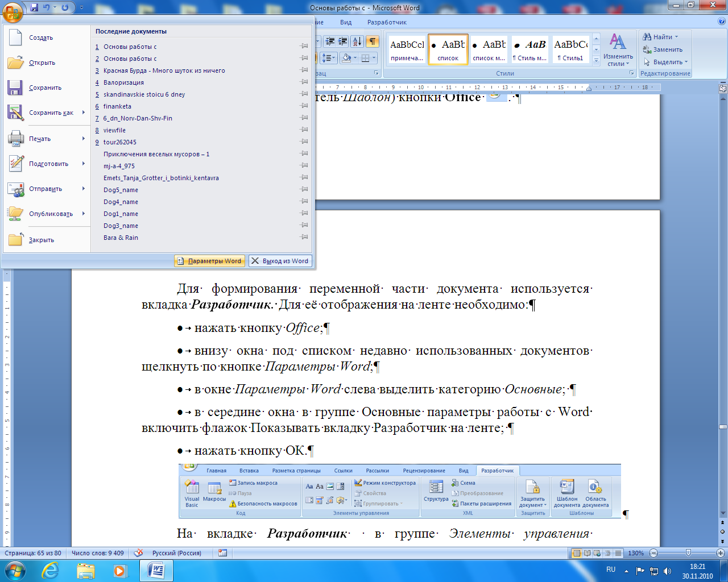Switch to 'Разработчик' ribbon tab
Image resolution: width=728 pixels, height=582 pixels.
tap(387, 22)
